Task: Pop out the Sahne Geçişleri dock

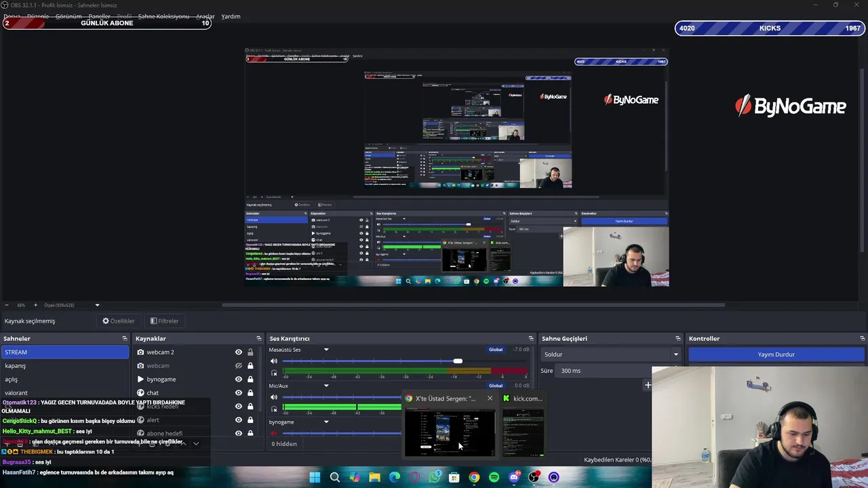Action: [x=677, y=338]
